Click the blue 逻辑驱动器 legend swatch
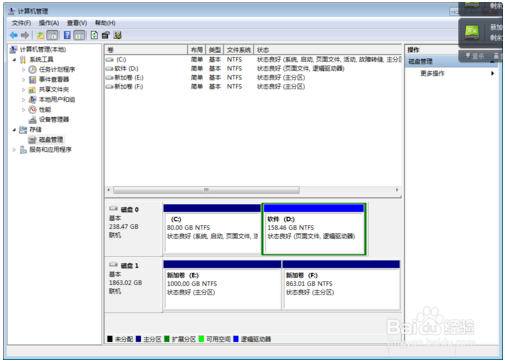Viewport: 505px width, 361px height. [x=236, y=339]
